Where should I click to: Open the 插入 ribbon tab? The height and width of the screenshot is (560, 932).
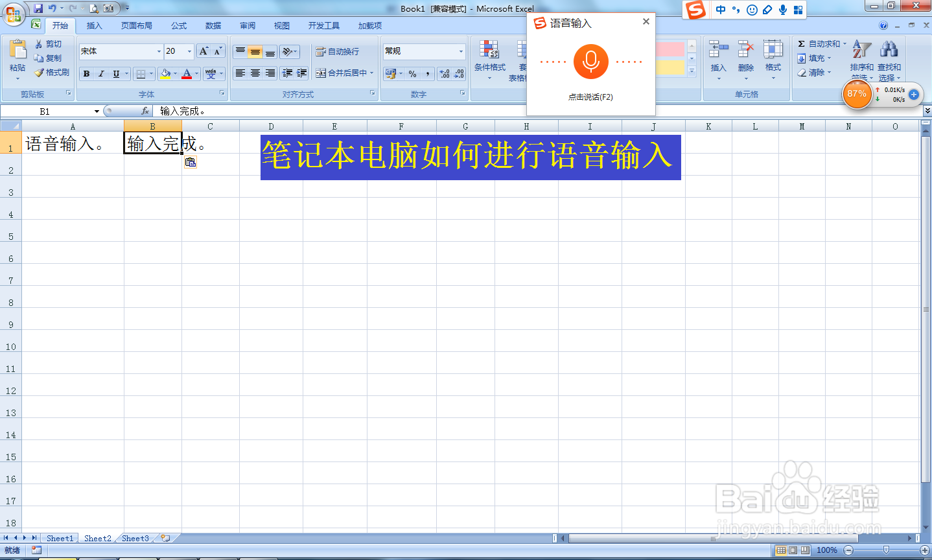[x=95, y=26]
